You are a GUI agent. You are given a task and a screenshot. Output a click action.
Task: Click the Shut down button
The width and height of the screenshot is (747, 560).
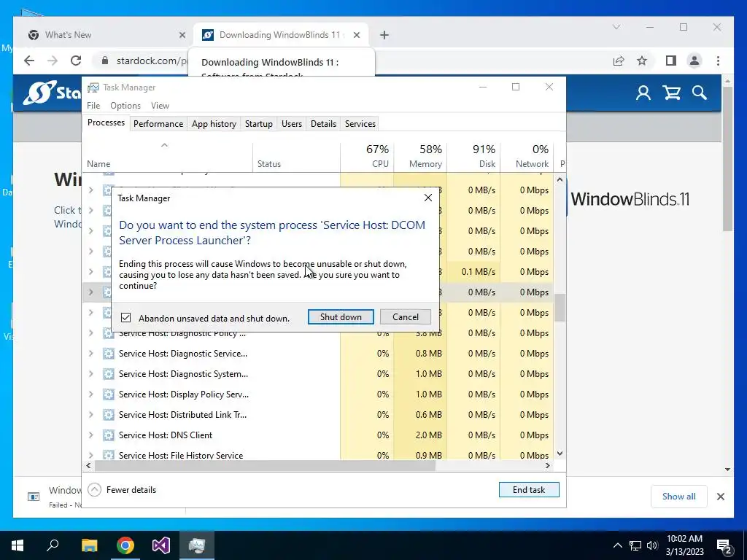click(341, 317)
